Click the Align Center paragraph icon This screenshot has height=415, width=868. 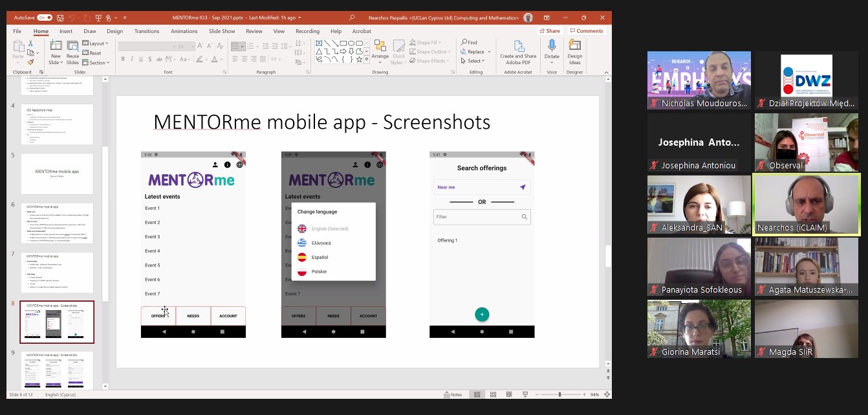[x=244, y=59]
